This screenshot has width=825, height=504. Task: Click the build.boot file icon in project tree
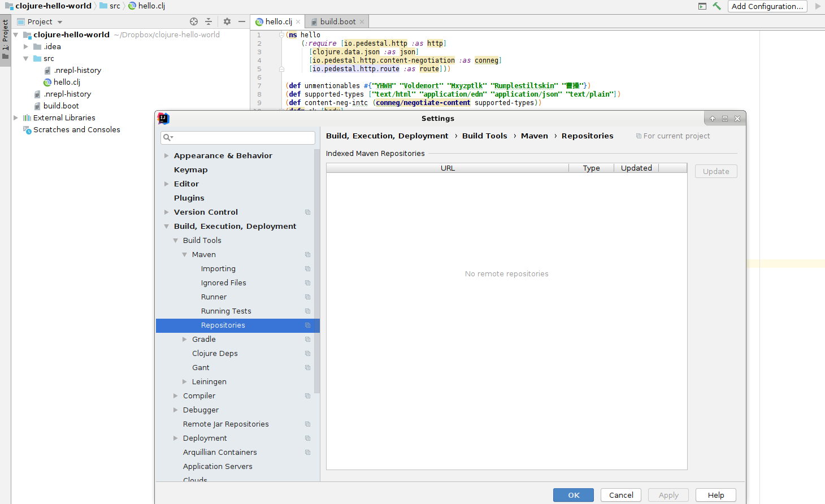[x=37, y=106]
